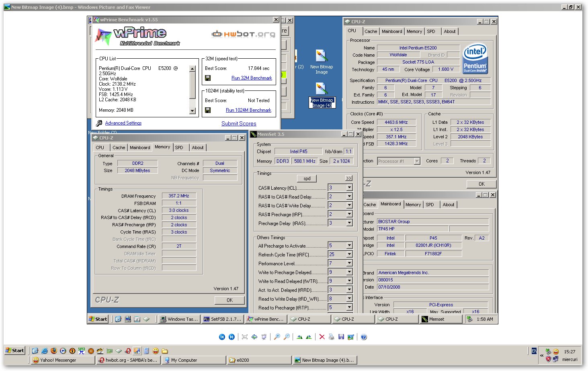This screenshot has height=371, width=588.
Task: Open the Refresh Cycle Time (tRFC) dropdown
Action: tap(349, 254)
